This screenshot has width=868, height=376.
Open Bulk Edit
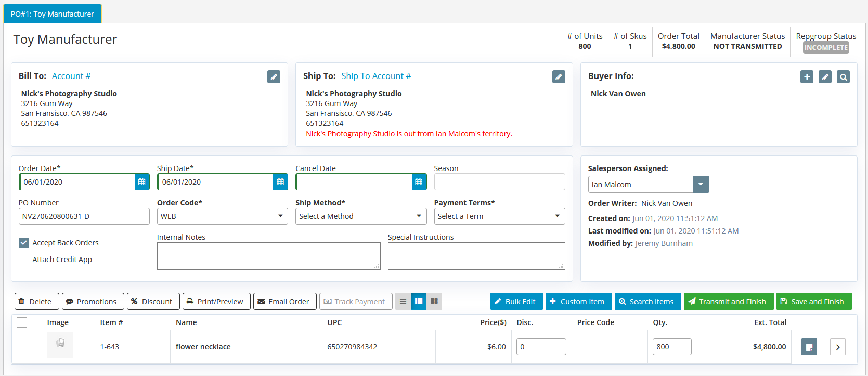516,302
